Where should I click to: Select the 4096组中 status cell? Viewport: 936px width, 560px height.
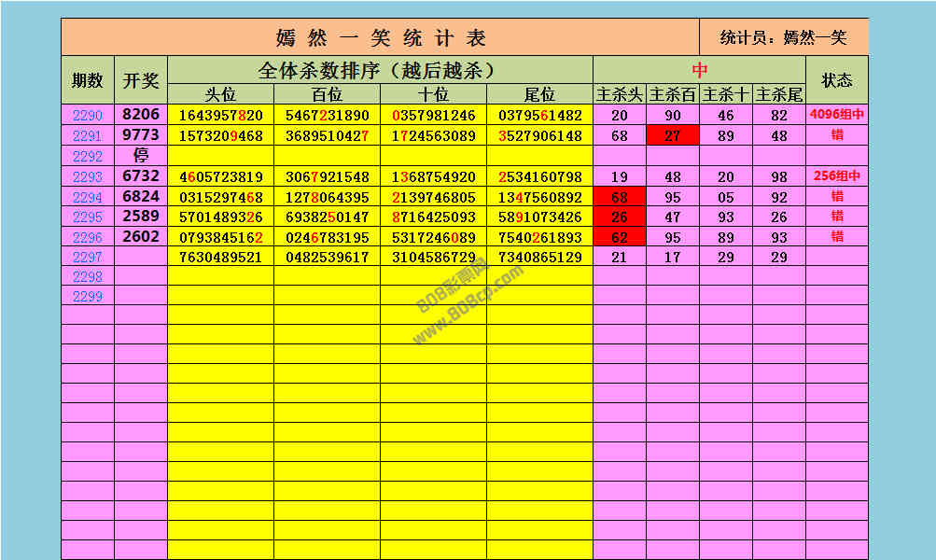[836, 116]
